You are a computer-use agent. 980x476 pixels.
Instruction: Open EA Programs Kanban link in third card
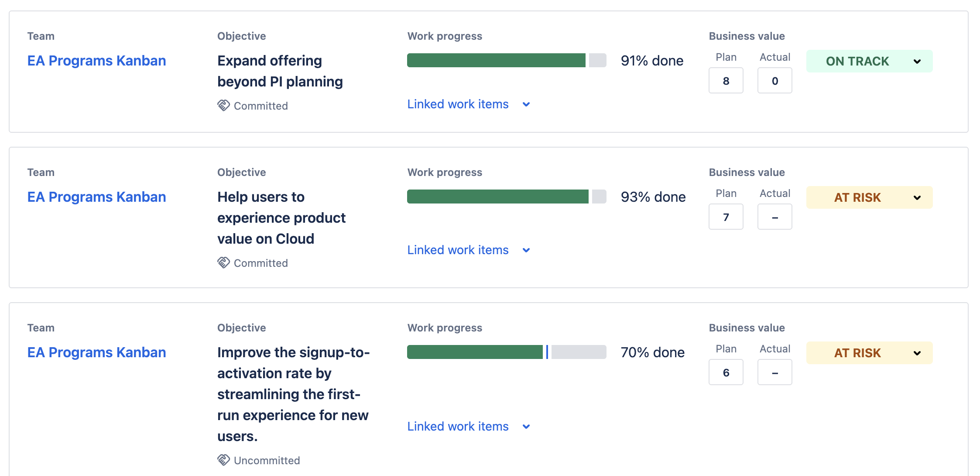pyautogui.click(x=96, y=352)
